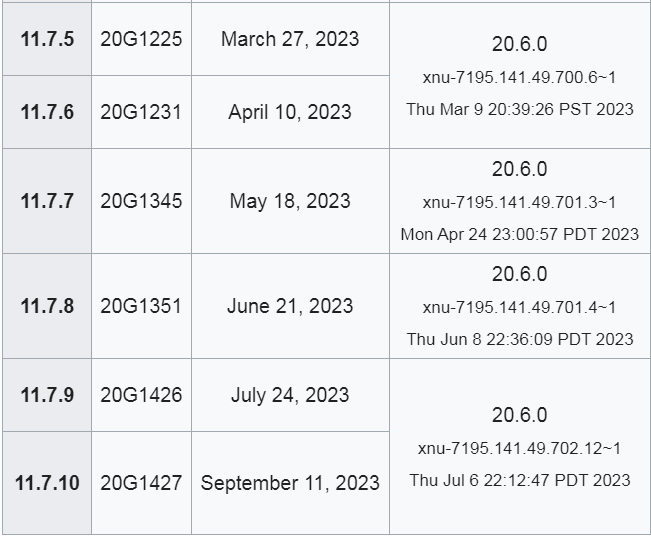Click the xnu-7195.141.49.700.6~1 kernel text
The image size is (651, 536).
pyautogui.click(x=519, y=77)
